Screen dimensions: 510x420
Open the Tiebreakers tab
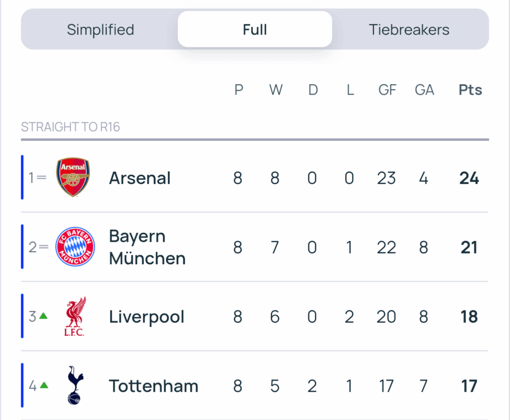point(409,29)
